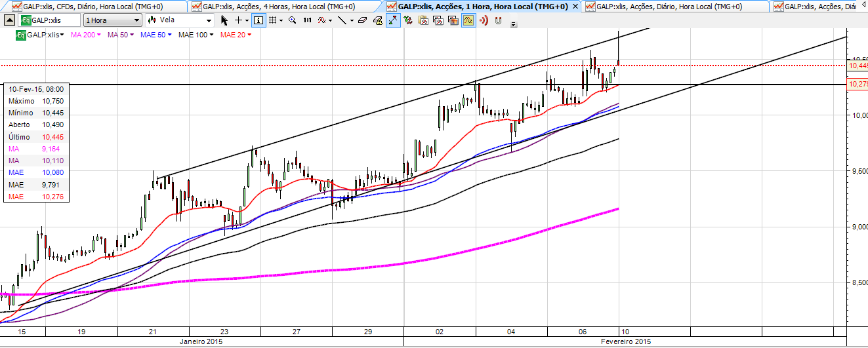Open the MAE 50 indicator menu
This screenshot has height=348, width=868.
[x=156, y=34]
